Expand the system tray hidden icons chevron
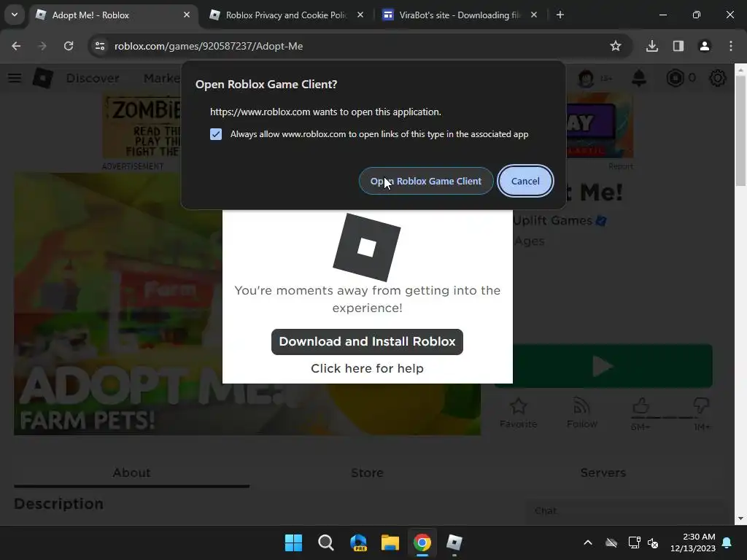747x560 pixels. pos(588,542)
